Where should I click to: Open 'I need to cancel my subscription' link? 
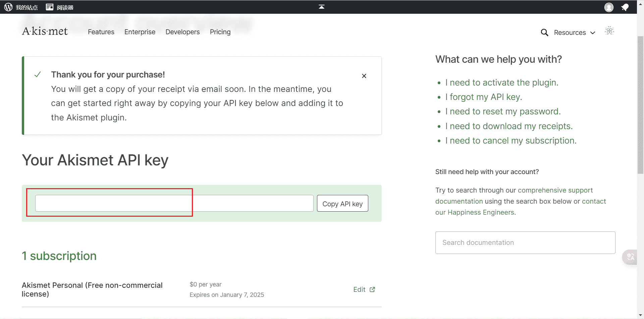[x=511, y=141]
